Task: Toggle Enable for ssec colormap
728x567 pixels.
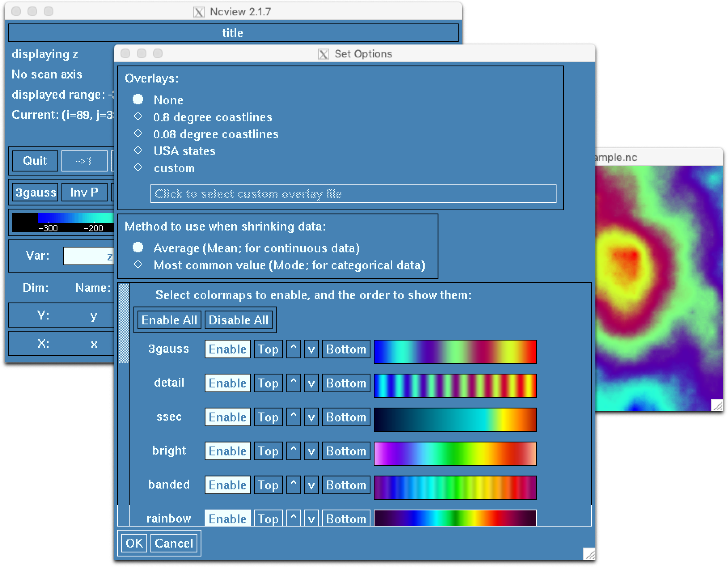Action: pos(228,417)
